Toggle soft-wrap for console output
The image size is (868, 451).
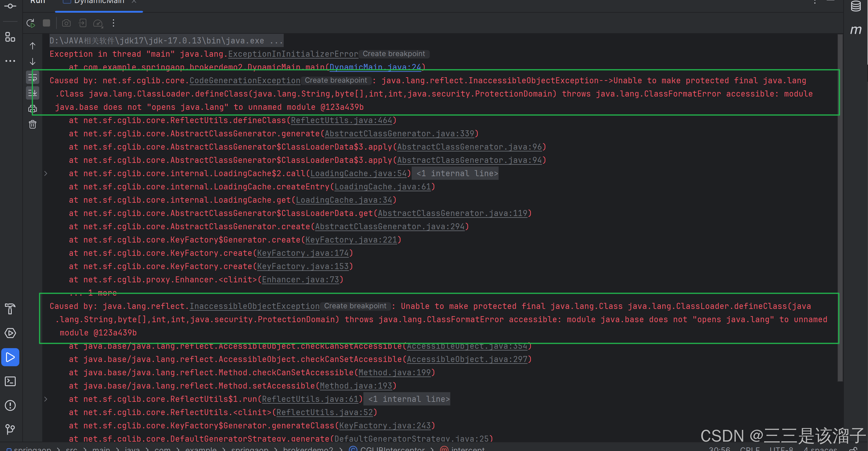point(32,77)
